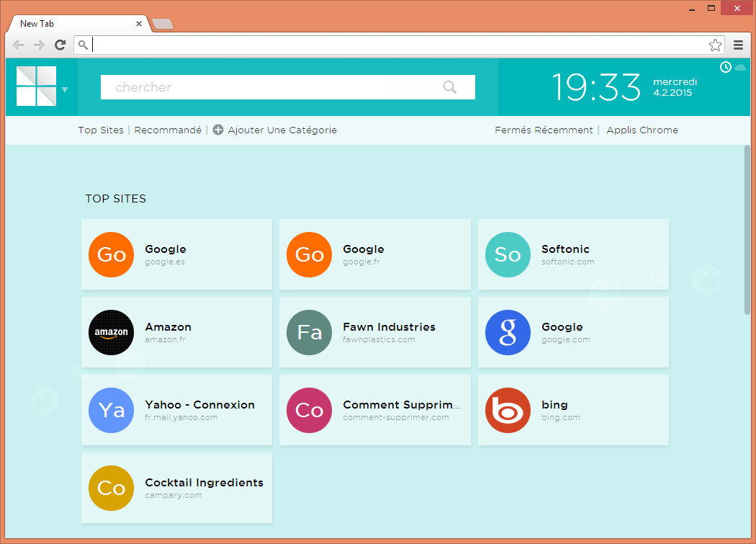Switch to the Recommandé category

click(x=168, y=130)
